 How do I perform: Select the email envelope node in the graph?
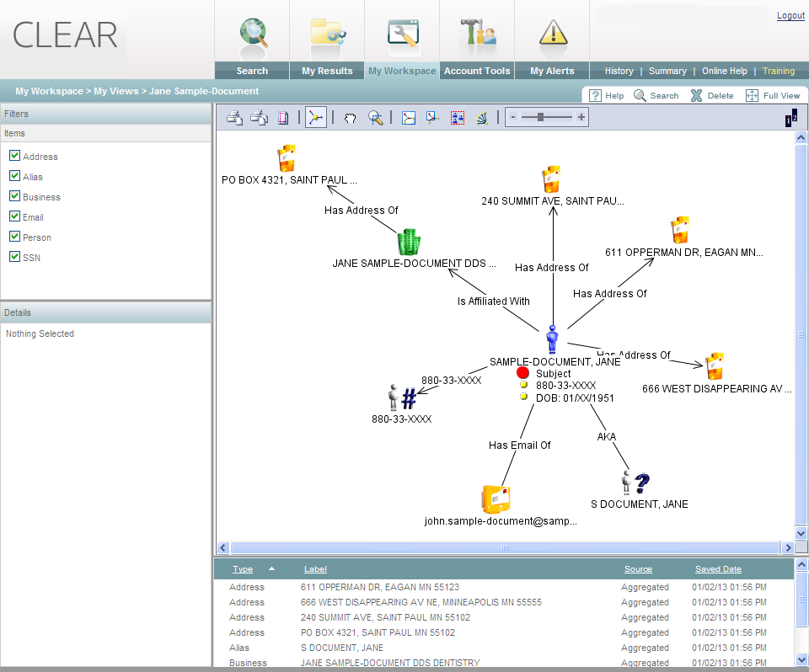(496, 499)
